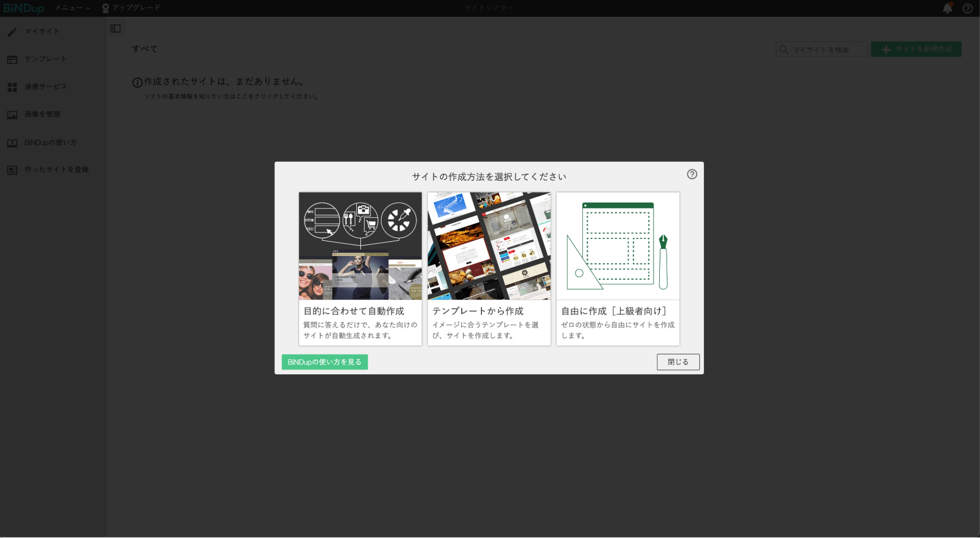Image resolution: width=980 pixels, height=538 pixels.
Task: Click the info circle icon next to the message
Action: (137, 82)
